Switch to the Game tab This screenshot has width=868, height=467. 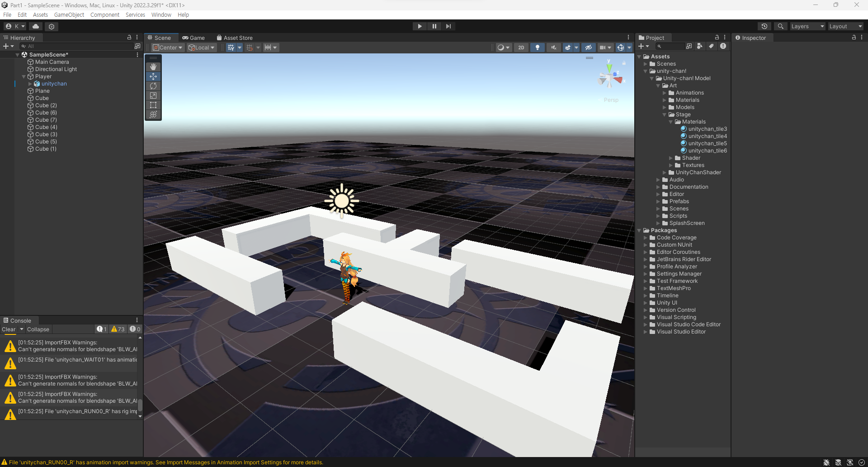pos(193,38)
